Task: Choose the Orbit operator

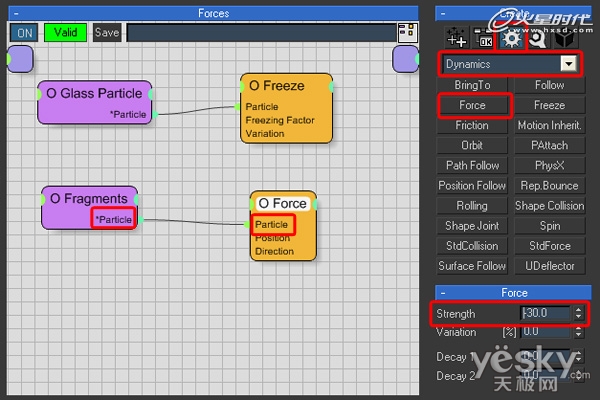Action: 472,145
